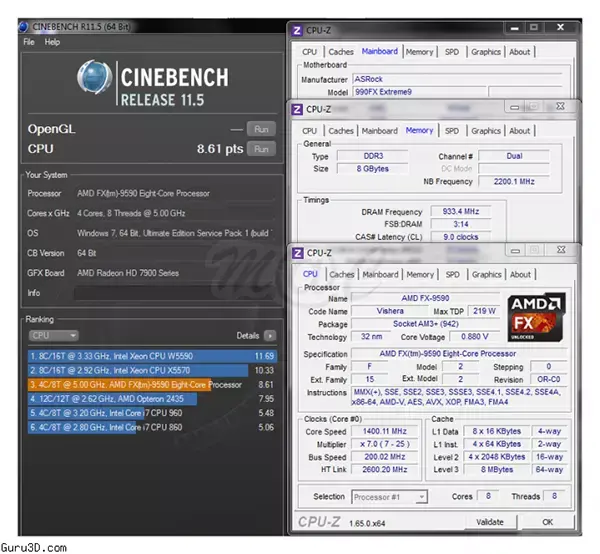Screen dimensions: 600x554
Task: Close the bottom CPU-Z window
Action: [x=561, y=250]
